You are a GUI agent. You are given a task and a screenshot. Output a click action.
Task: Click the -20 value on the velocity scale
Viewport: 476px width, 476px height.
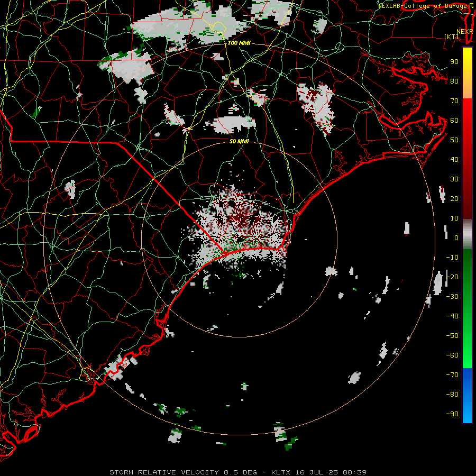(452, 277)
